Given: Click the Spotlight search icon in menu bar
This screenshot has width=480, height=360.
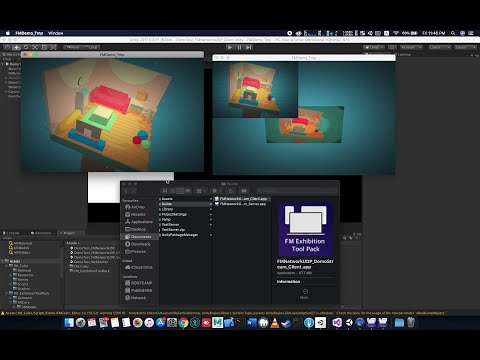Looking at the screenshot, I should pos(453,33).
